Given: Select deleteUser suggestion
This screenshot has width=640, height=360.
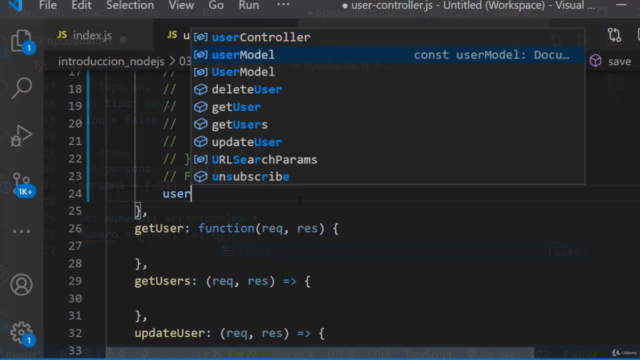Looking at the screenshot, I should [x=388, y=89].
